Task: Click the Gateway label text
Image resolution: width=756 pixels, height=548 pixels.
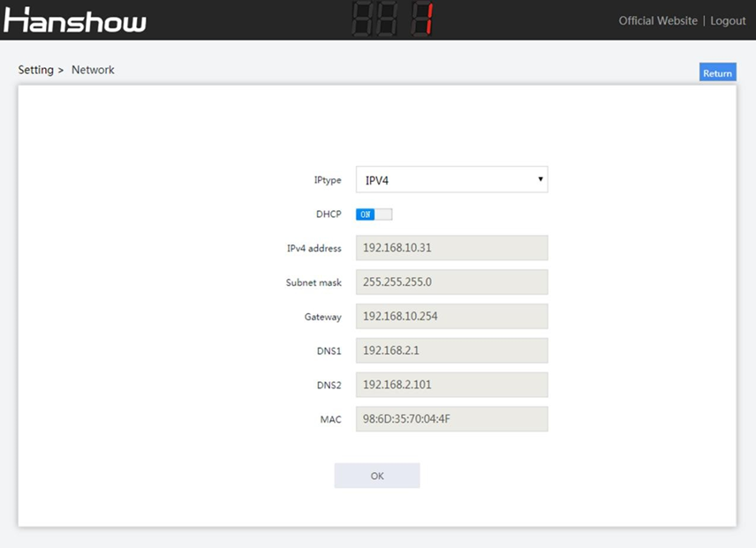Action: [322, 317]
